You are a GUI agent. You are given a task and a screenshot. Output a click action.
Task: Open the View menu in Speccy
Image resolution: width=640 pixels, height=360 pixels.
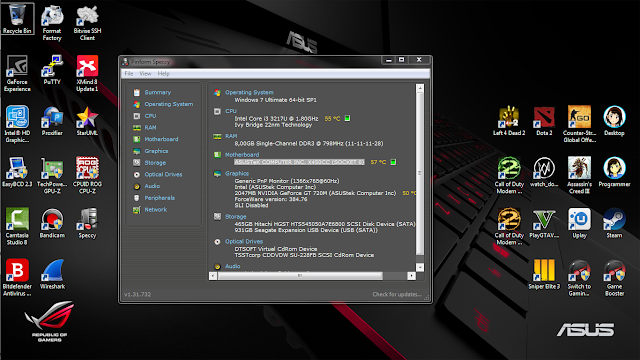pos(145,73)
